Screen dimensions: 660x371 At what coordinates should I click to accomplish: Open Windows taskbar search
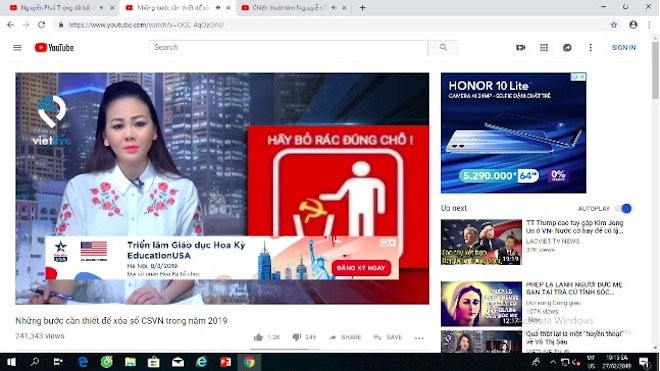(35, 362)
